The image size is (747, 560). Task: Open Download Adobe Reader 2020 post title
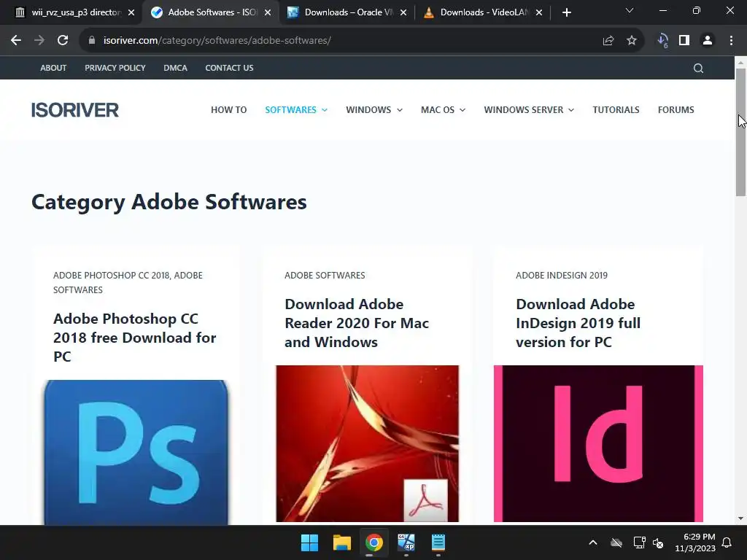[x=357, y=323]
